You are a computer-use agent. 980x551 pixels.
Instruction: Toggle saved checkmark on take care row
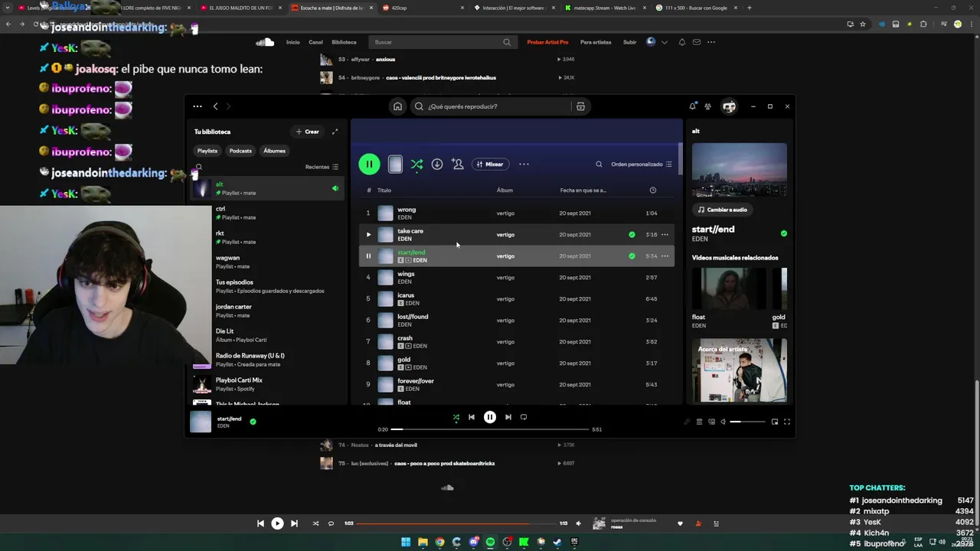(x=632, y=234)
